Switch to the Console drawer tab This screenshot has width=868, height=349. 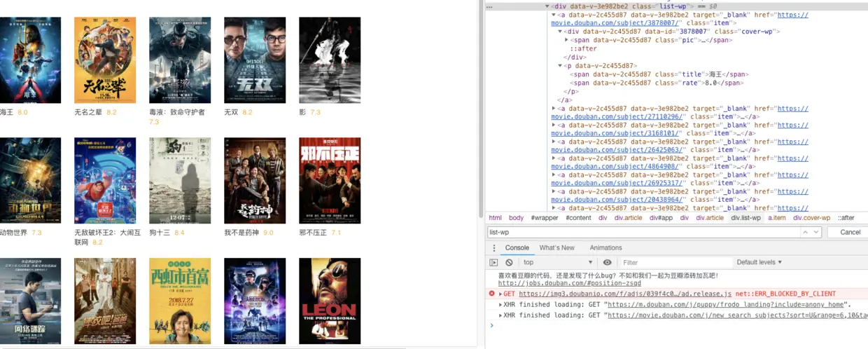pos(517,248)
